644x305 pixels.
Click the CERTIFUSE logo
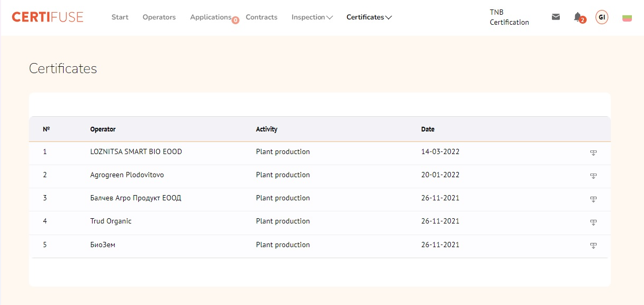click(x=47, y=17)
